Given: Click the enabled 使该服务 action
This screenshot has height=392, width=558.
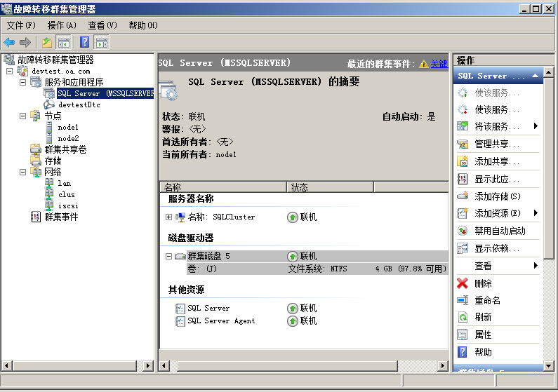Looking at the screenshot, I should (497, 109).
